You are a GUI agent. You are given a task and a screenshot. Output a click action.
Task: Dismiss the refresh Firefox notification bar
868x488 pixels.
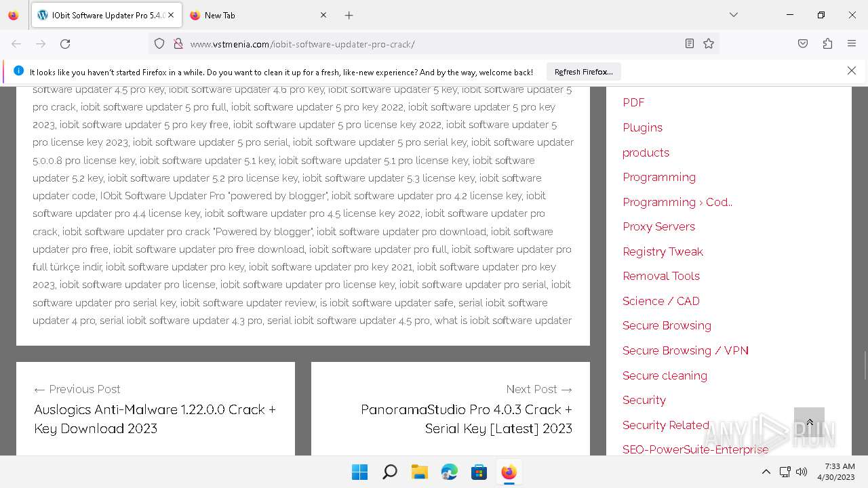click(852, 70)
